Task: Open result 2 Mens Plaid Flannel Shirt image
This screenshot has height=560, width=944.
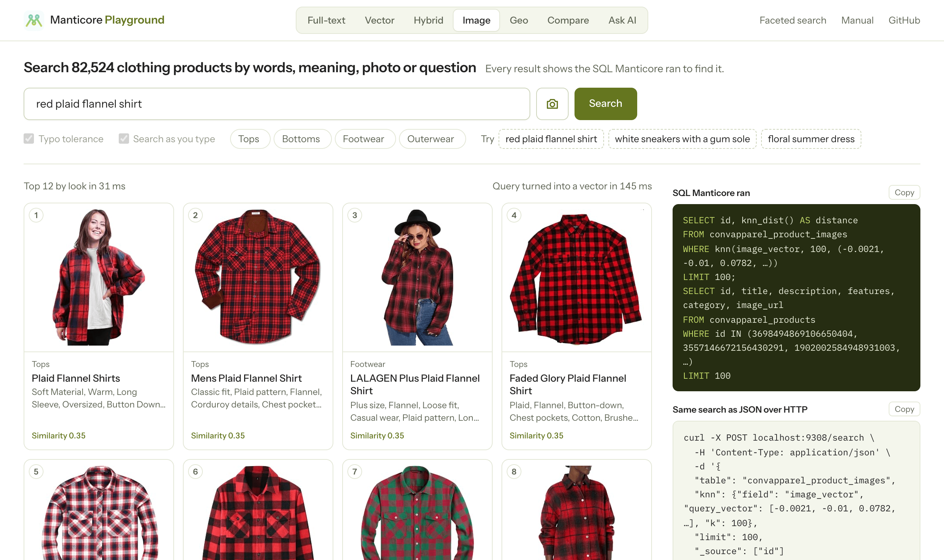Action: coord(258,277)
